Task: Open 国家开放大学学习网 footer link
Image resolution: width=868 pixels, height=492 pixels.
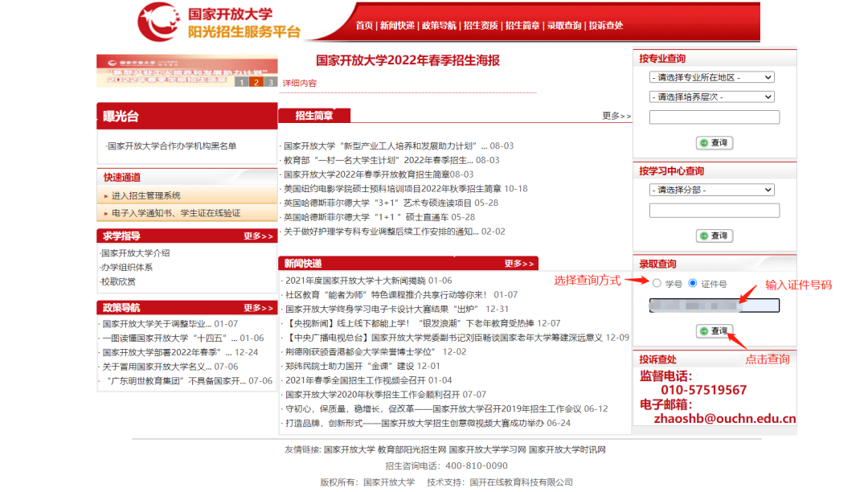Action: pyautogui.click(x=488, y=450)
